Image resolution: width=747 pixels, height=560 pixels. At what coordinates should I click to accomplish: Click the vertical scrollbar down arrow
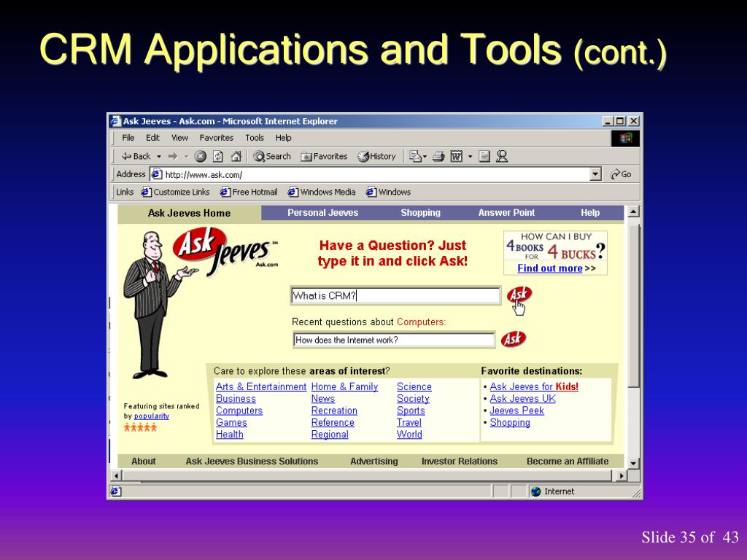pyautogui.click(x=633, y=463)
